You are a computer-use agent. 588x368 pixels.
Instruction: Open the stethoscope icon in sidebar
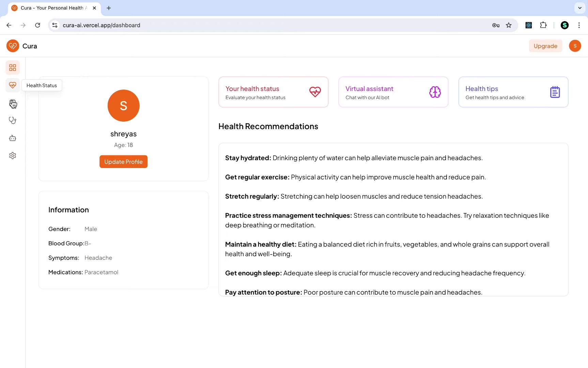13,120
